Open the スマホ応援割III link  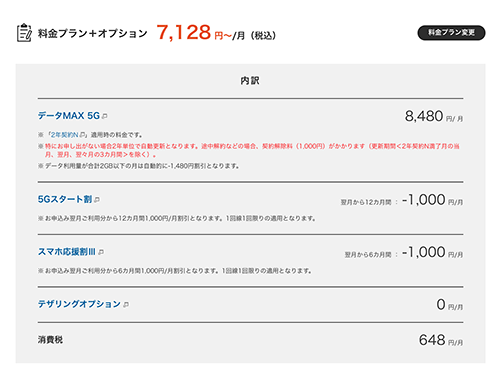coord(67,252)
